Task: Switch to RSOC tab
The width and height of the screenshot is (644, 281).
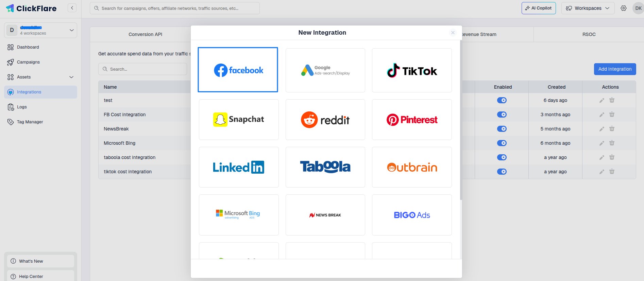Action: (x=589, y=34)
